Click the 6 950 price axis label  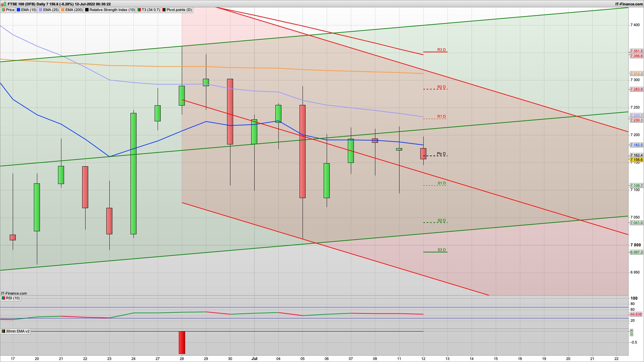[x=635, y=272]
